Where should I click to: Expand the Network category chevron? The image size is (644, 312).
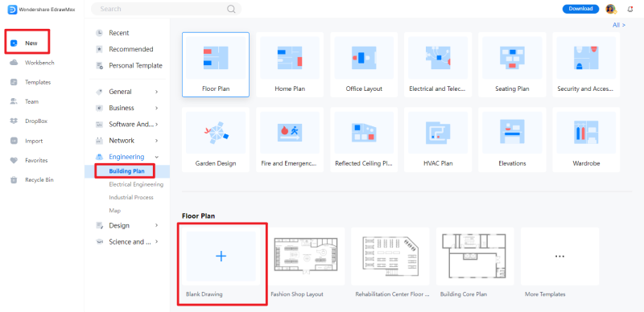[156, 141]
